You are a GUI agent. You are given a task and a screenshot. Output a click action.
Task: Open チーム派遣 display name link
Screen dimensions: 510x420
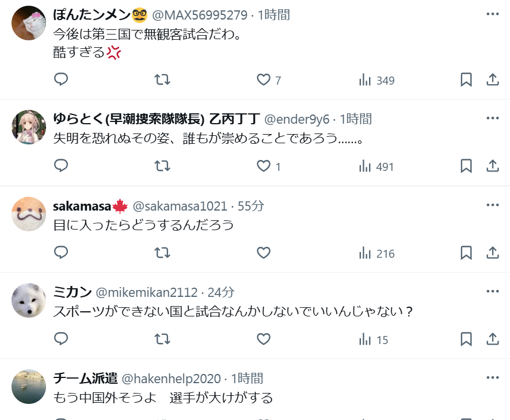tap(85, 379)
